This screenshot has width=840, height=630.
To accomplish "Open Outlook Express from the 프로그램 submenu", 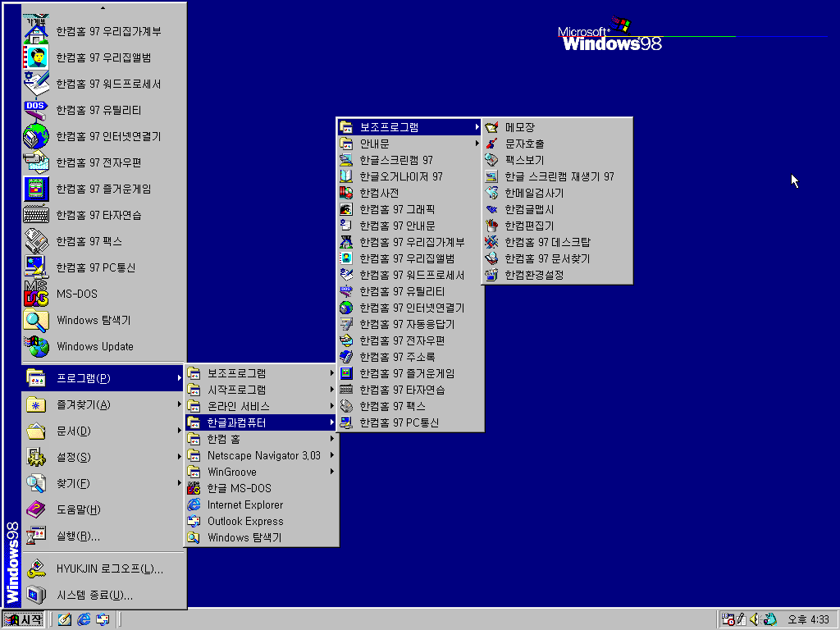I will coord(261,521).
